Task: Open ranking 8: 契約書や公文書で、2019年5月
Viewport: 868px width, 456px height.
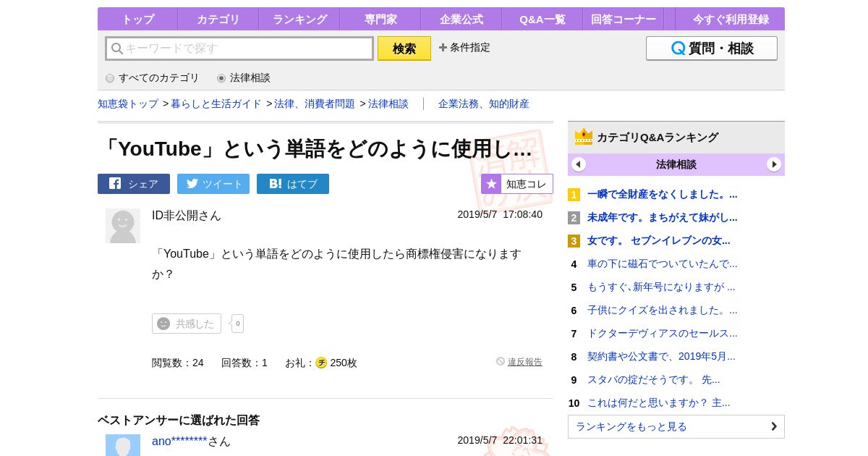Action: [661, 356]
